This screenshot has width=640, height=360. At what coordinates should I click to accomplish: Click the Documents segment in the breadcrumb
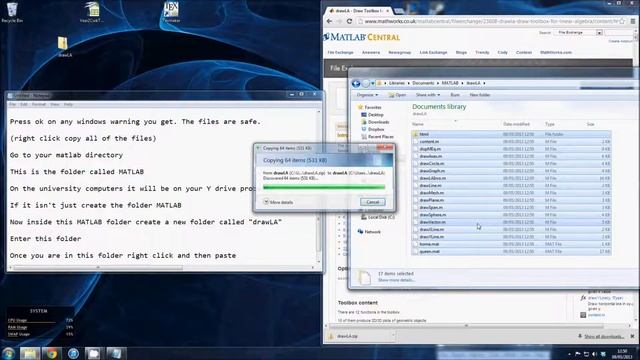point(423,83)
